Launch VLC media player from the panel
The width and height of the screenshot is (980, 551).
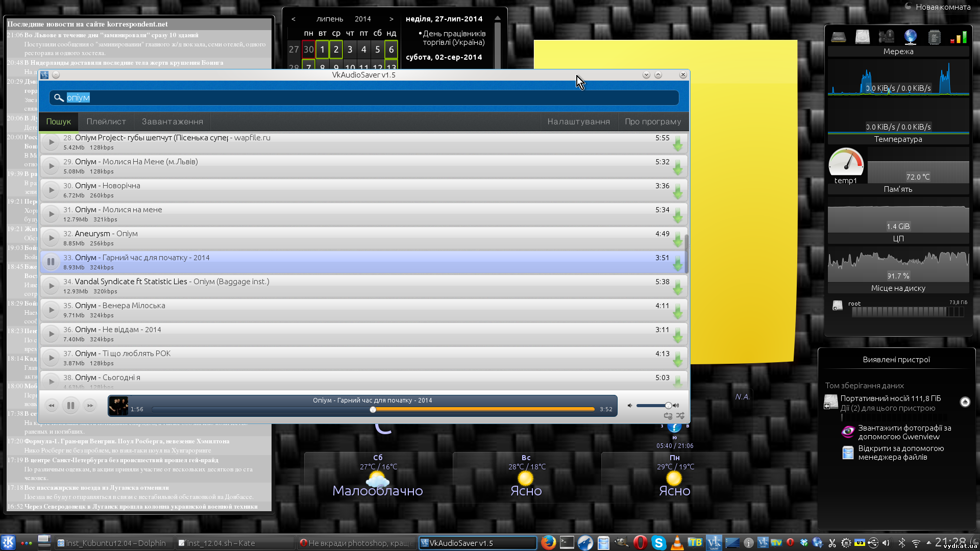pos(677,543)
